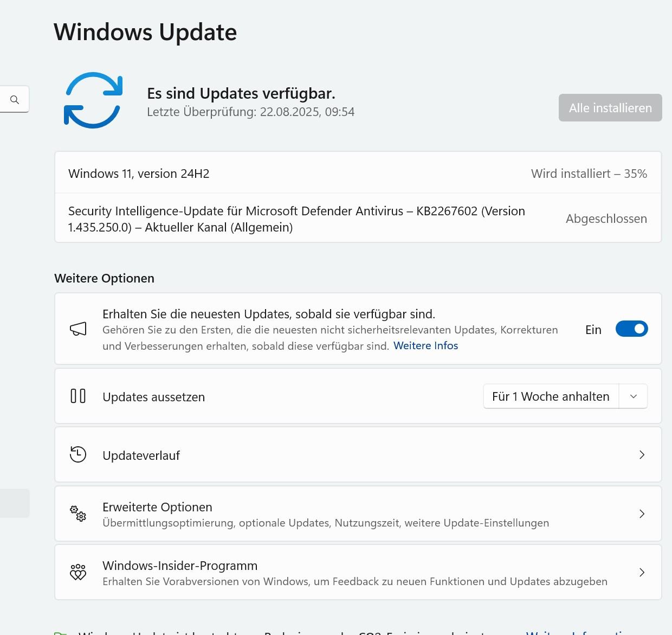672x635 pixels.
Task: Click the Erweiterte Optionen title
Action: pyautogui.click(x=157, y=507)
